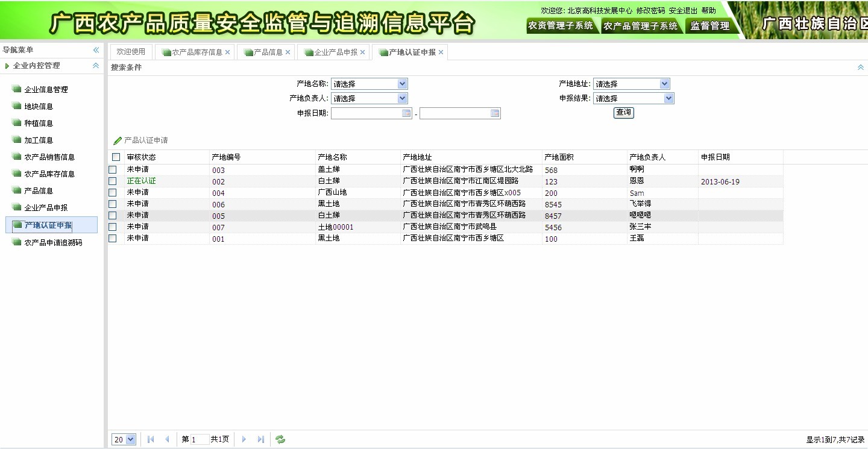Click the 查询 search button
The width and height of the screenshot is (868, 449).
click(623, 113)
